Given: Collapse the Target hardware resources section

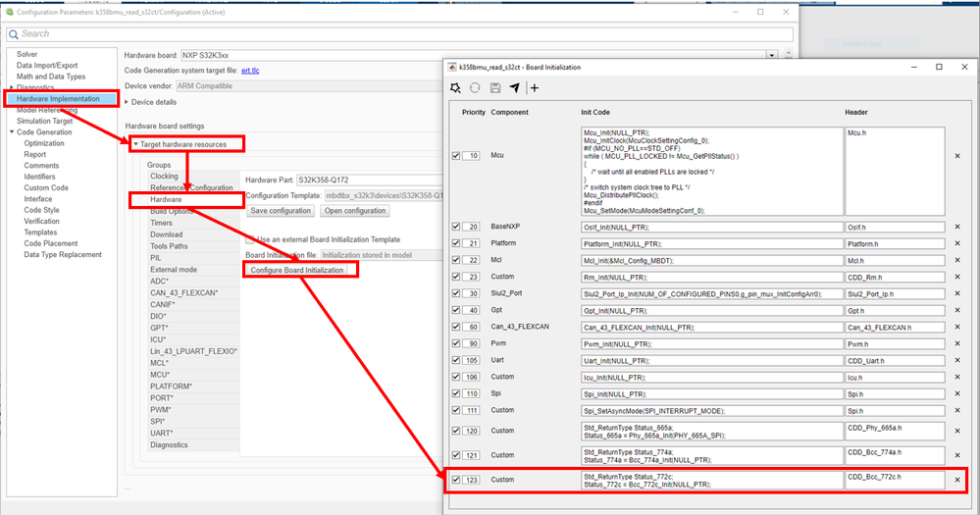Looking at the screenshot, I should point(135,144).
